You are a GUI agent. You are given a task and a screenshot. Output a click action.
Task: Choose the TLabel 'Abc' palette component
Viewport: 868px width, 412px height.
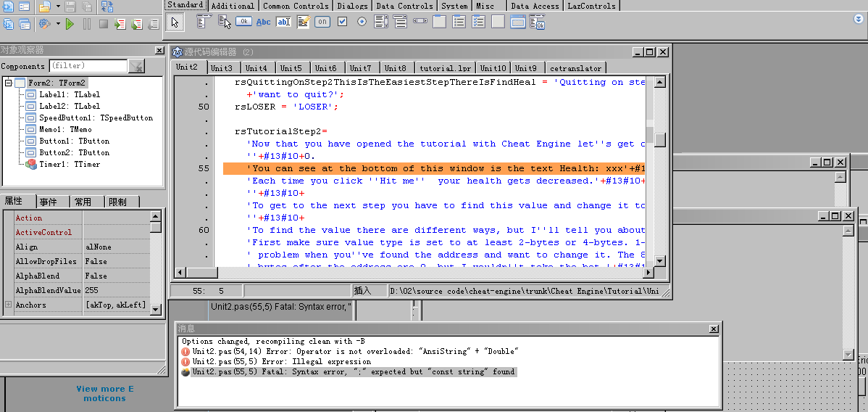(264, 22)
